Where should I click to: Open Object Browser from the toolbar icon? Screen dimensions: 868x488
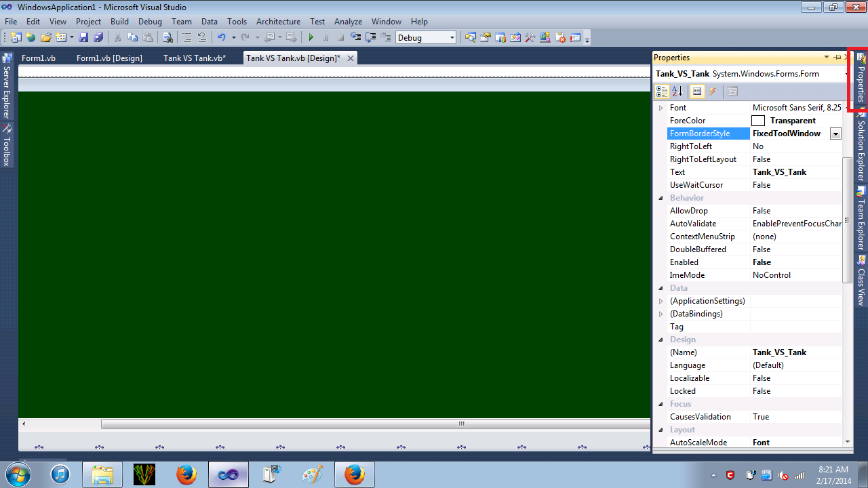(x=515, y=38)
